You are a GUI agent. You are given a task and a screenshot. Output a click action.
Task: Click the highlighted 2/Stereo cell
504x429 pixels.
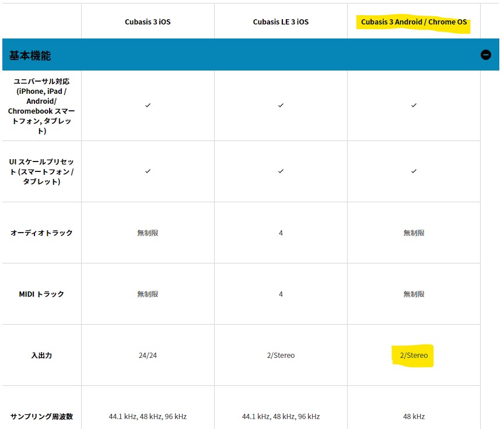[x=414, y=355]
